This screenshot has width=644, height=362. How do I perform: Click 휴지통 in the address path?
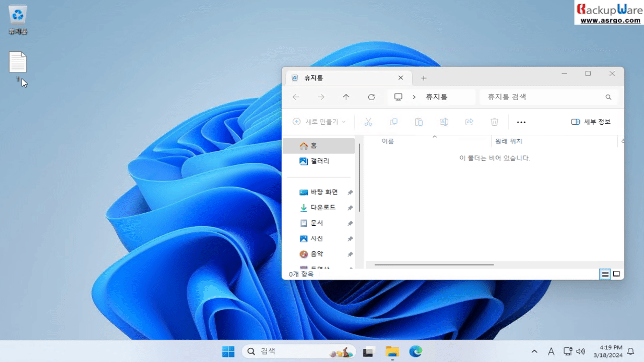click(437, 97)
